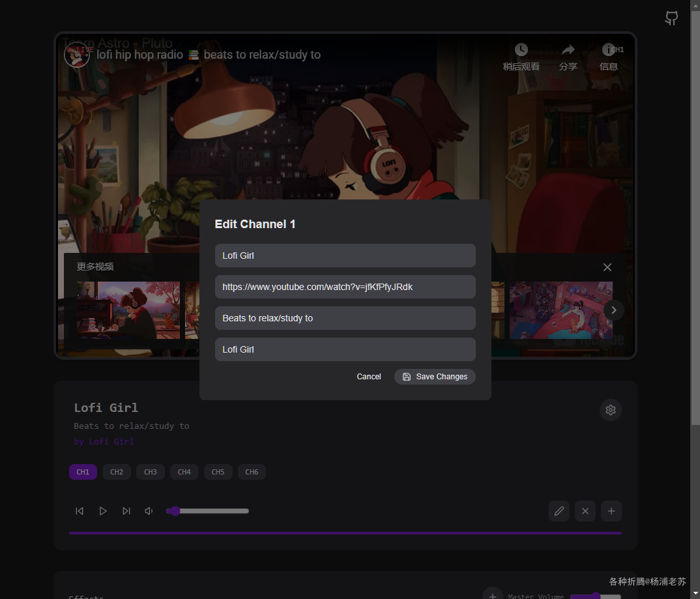
Task: Close the more videos panel
Action: point(607,267)
